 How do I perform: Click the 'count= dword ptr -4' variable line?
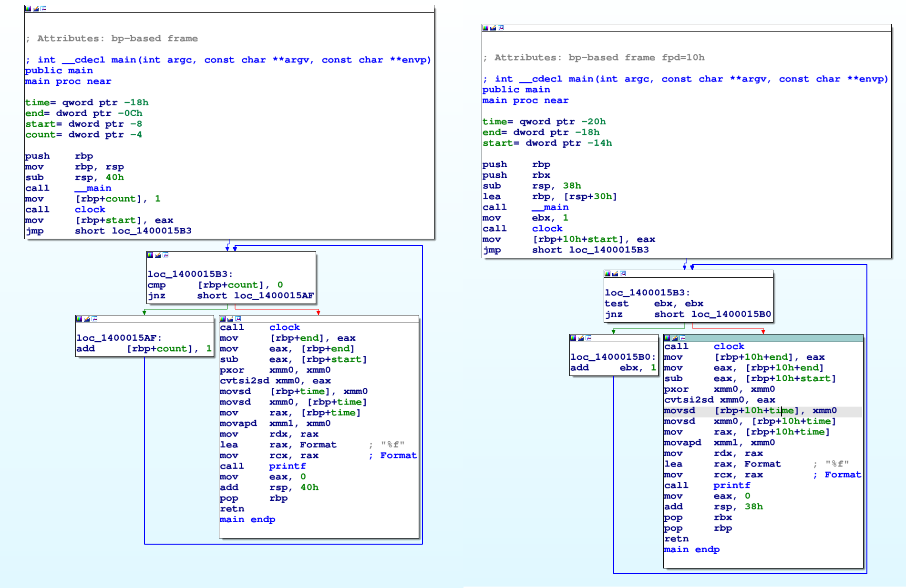tap(83, 134)
